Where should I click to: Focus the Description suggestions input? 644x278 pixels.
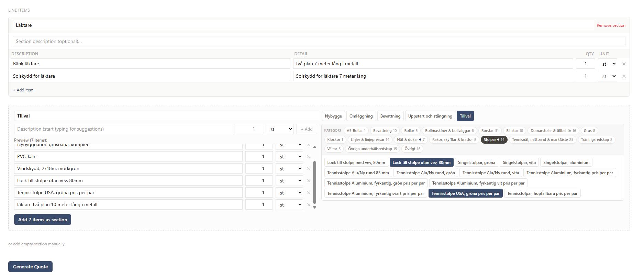123,129
